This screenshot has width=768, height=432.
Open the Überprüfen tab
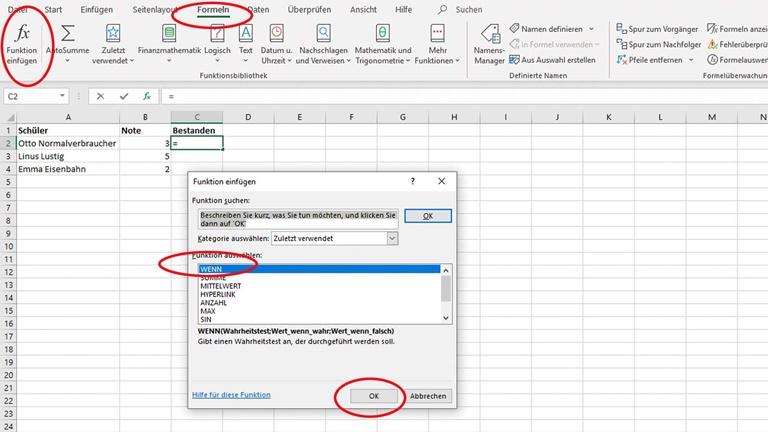(x=309, y=9)
